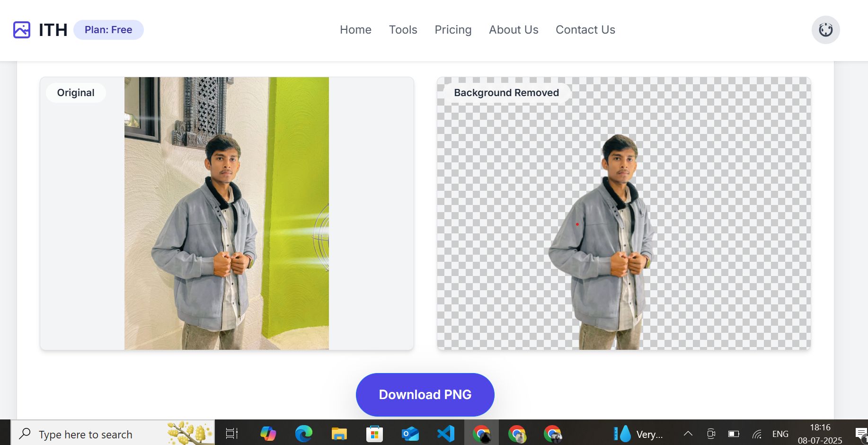Click the original photo preview
868x445 pixels.
[x=226, y=214]
